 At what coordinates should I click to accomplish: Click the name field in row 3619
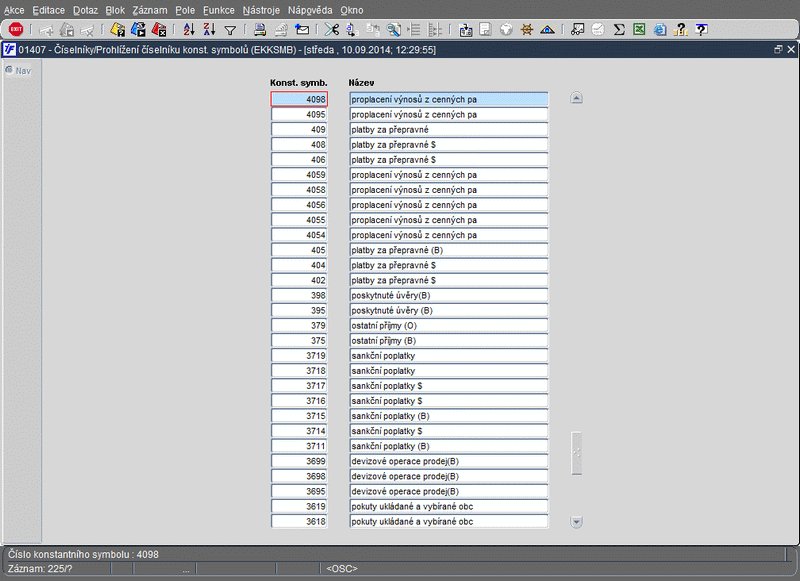pos(448,506)
